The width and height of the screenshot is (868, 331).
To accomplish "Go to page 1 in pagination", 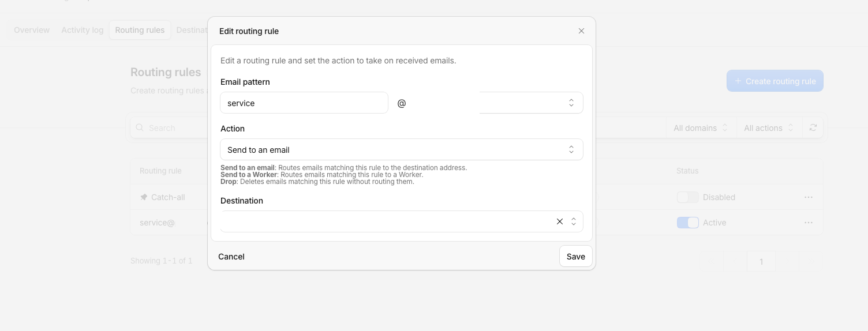I will click(761, 262).
